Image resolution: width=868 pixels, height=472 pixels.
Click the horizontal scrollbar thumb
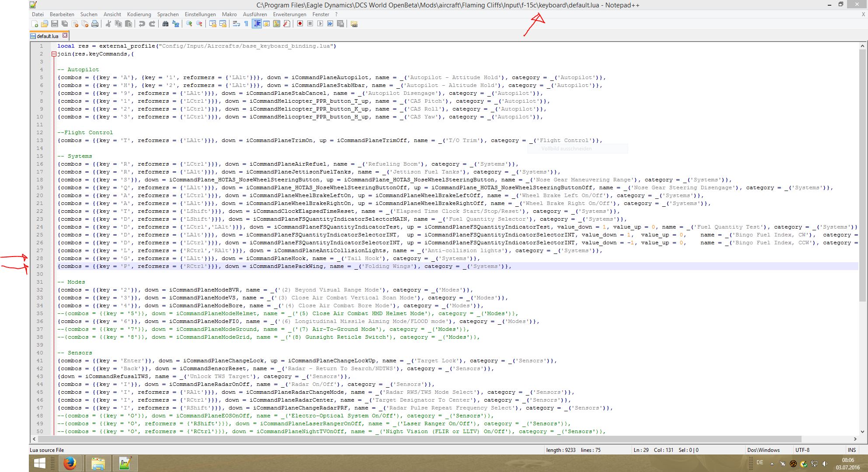420,439
